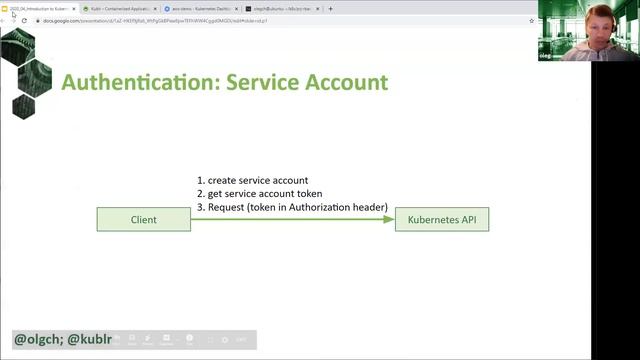Toggle the Pointer tool in presenter toolbar
Image resolution: width=640 pixels, height=360 pixels.
tap(147, 339)
